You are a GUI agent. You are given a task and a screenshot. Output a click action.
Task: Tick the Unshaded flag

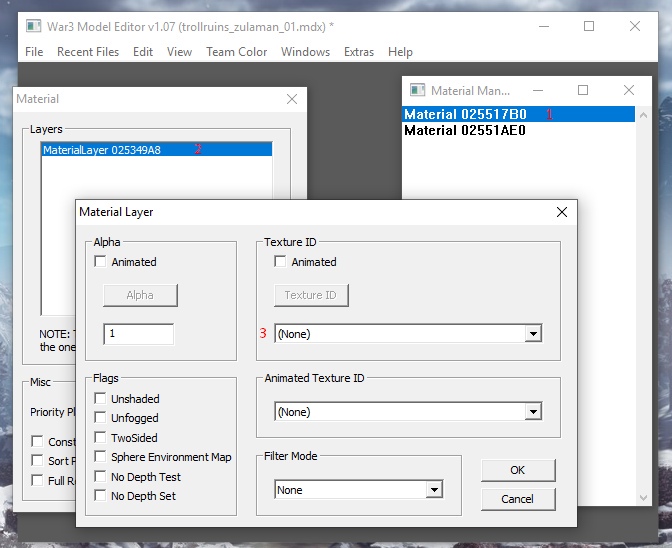[x=100, y=398]
